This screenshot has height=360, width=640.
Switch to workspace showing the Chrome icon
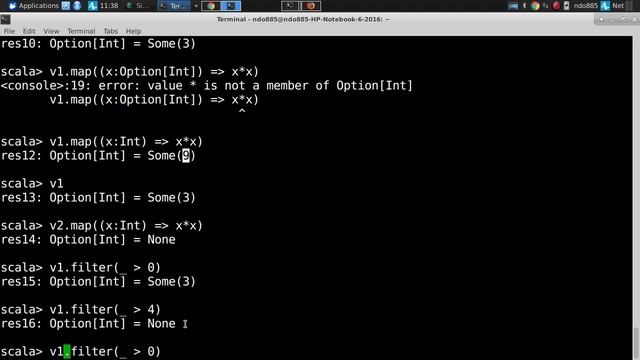pos(211,6)
